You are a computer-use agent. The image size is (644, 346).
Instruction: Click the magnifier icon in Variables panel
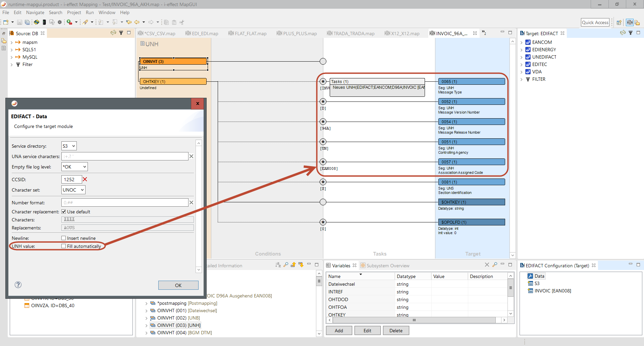pos(495,265)
